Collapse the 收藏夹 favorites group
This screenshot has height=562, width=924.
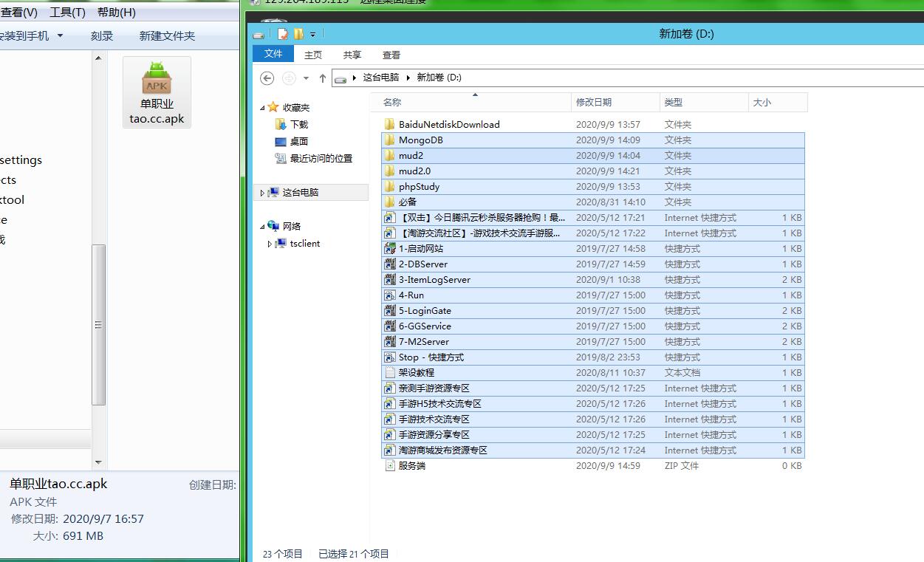(262, 108)
